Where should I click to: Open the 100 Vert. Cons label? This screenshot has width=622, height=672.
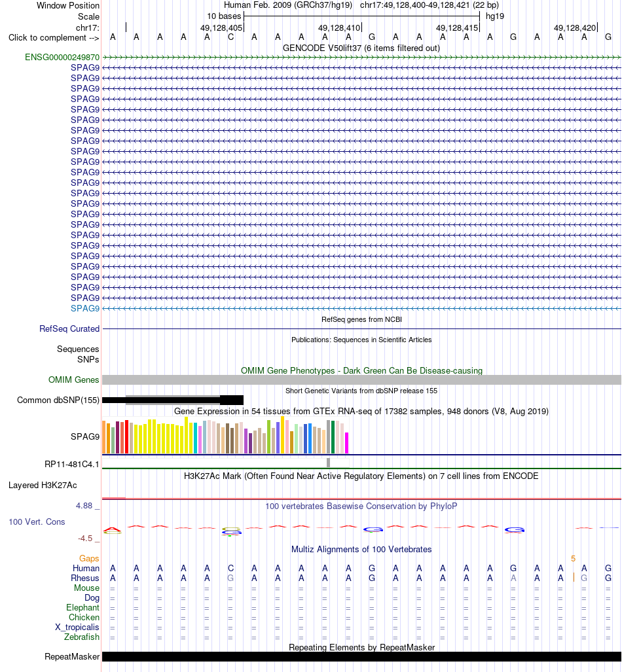coord(37,522)
